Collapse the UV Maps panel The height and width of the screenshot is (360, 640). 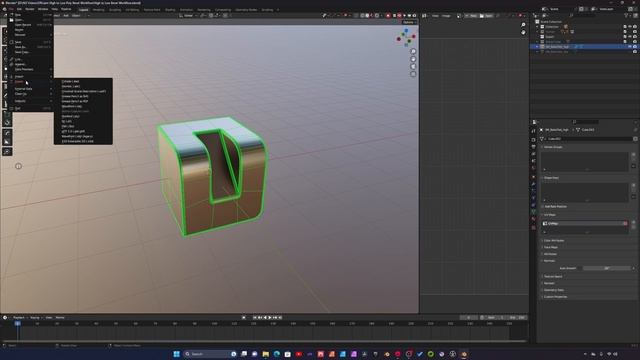click(x=550, y=215)
